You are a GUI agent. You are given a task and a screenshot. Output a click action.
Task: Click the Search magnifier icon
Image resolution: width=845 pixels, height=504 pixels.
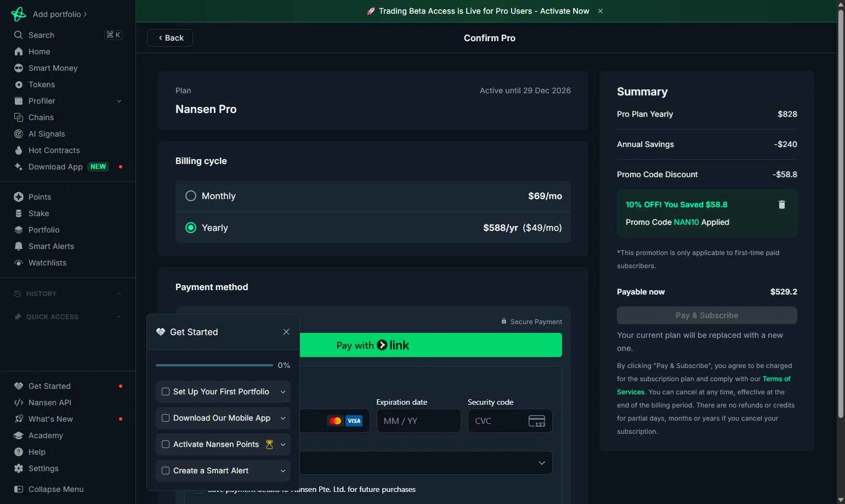19,35
